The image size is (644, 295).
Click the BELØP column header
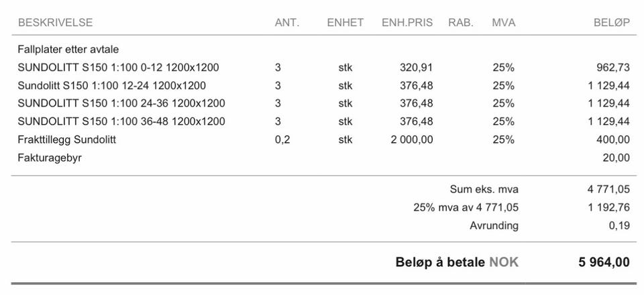611,23
